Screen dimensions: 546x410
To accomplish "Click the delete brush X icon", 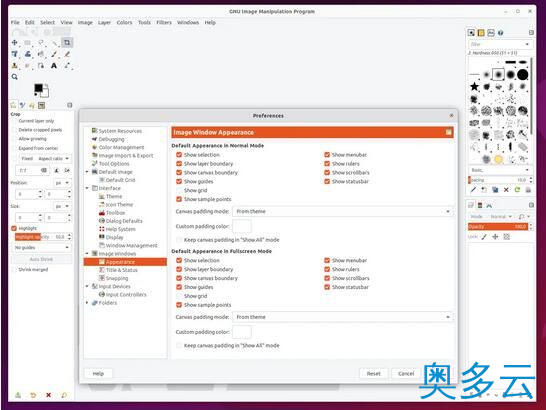I will [506, 190].
